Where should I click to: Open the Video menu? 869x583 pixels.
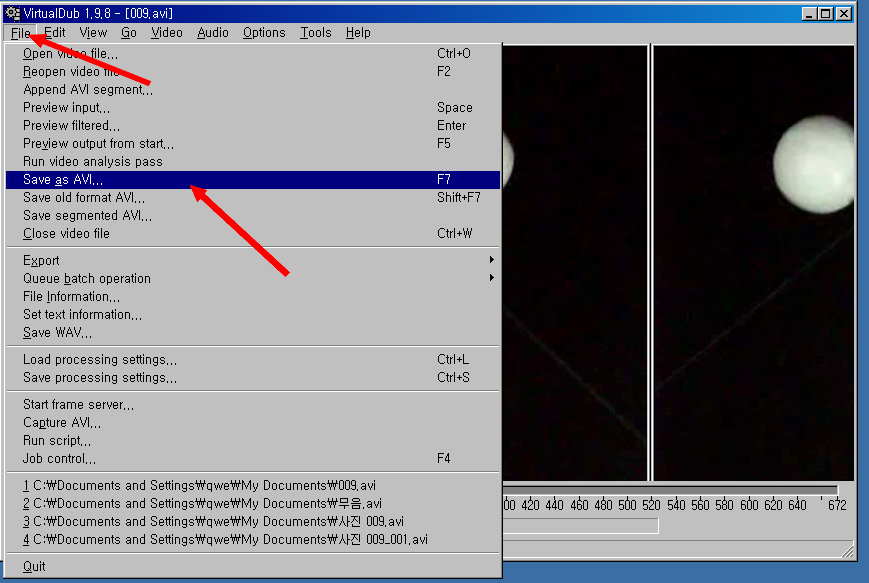pos(167,33)
